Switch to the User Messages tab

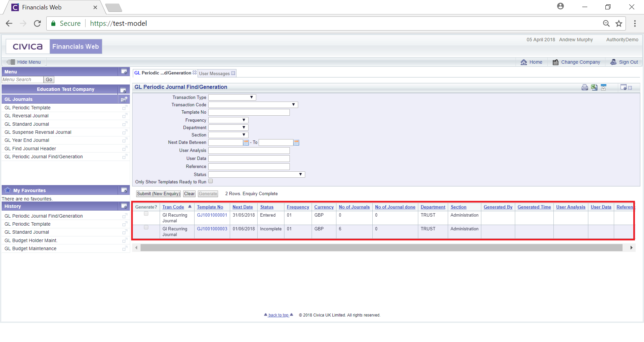214,73
